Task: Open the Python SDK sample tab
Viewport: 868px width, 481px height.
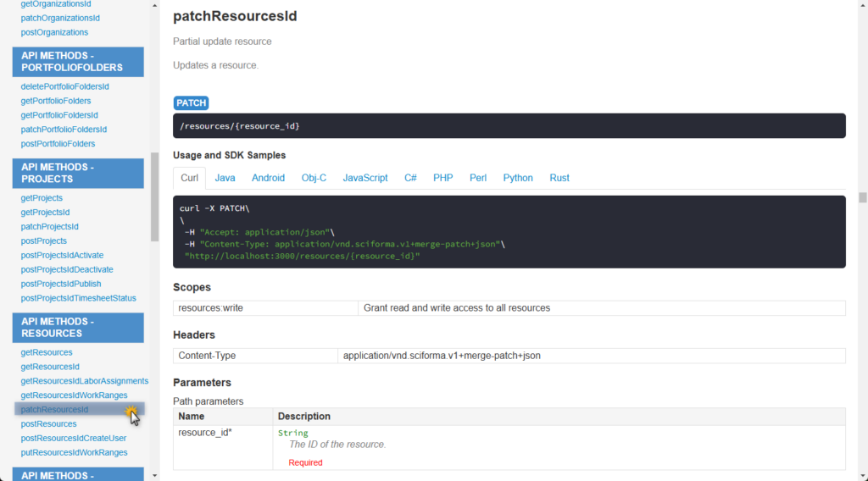Action: coord(518,178)
